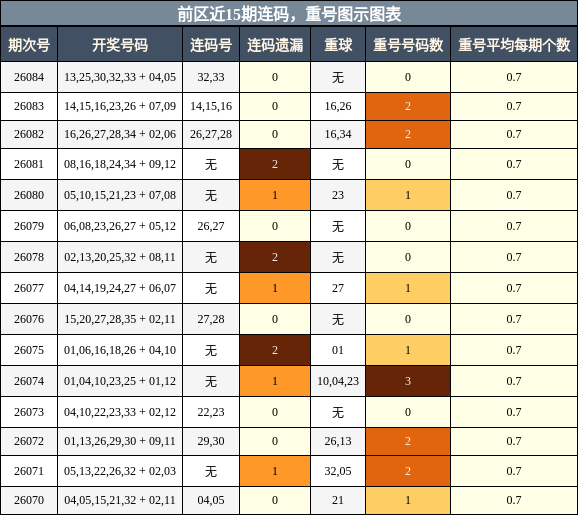
Task: Click consecutive numbers cell 04,05
Action: [211, 500]
